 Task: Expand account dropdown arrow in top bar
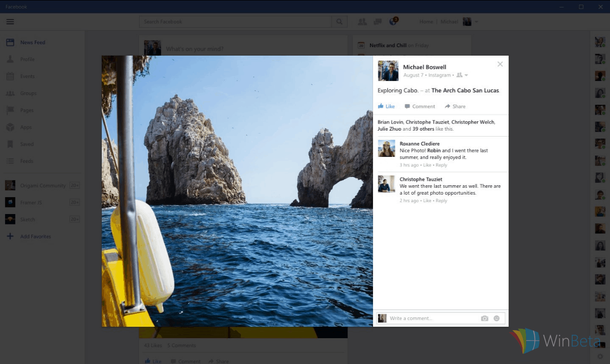[476, 22]
